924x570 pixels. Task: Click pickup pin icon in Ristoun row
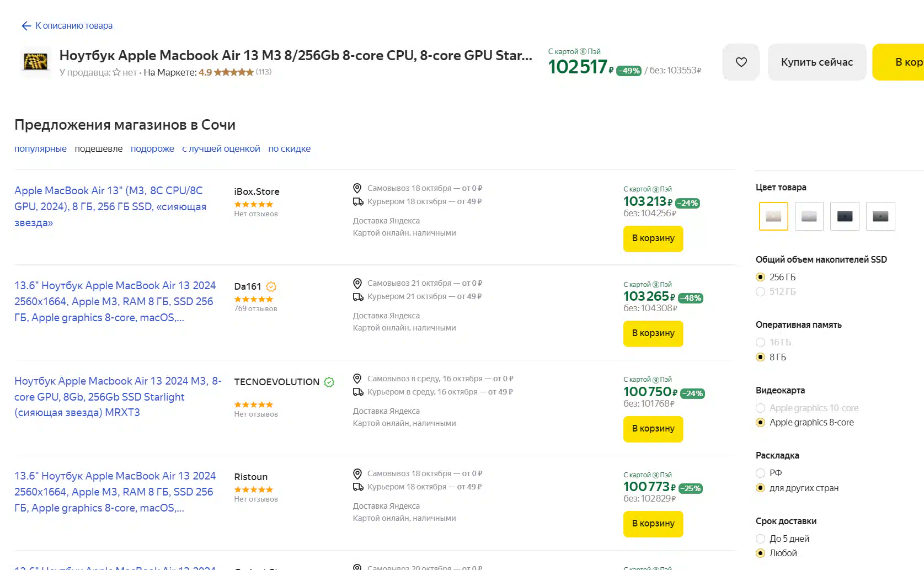click(x=357, y=473)
